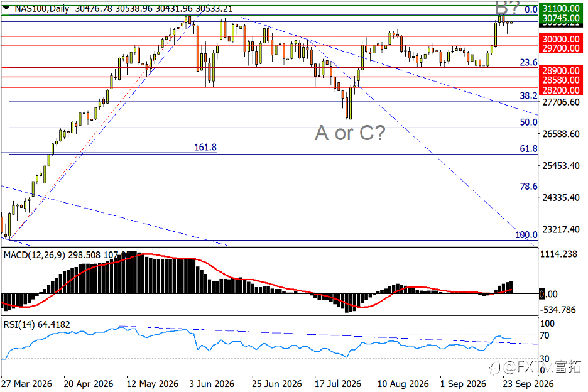Image resolution: width=588 pixels, height=392 pixels.
Task: Select the 161.8 Fibonacci extension label
Action: [x=205, y=147]
